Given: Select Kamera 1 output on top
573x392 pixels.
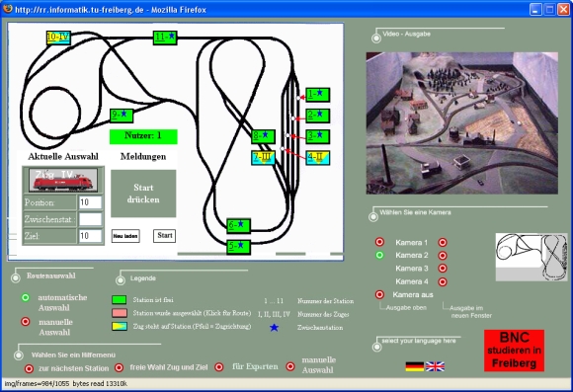Looking at the screenshot, I should [379, 242].
